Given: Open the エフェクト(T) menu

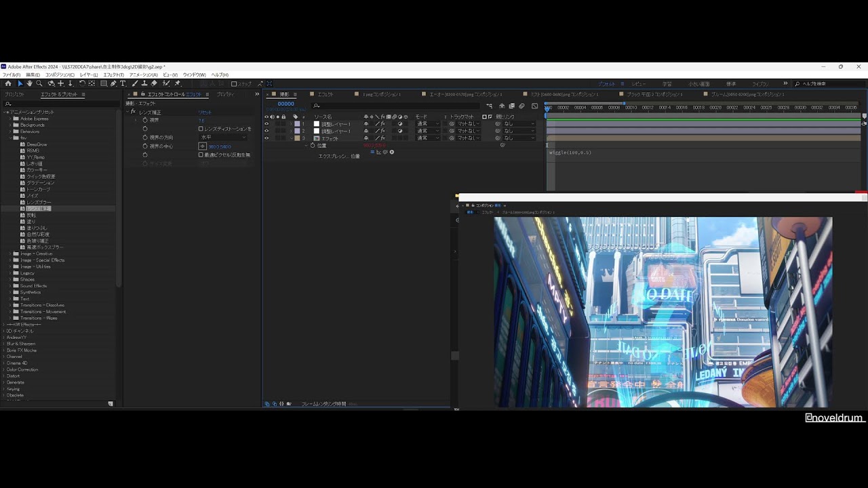Looking at the screenshot, I should (113, 75).
